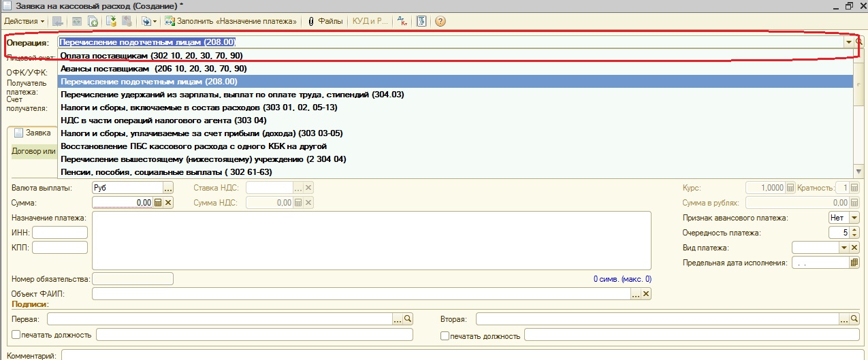
Task: Select Оплата поставщикам (302 10, 20, 30, 70, 90)
Action: pos(151,56)
